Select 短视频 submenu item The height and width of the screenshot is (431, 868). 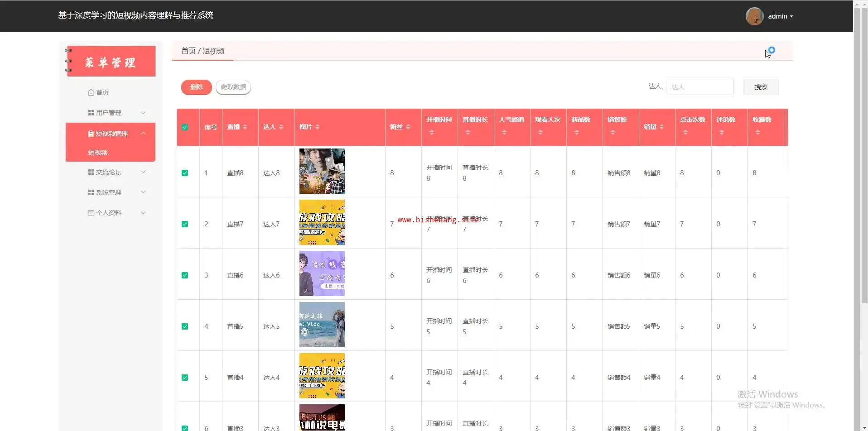[x=98, y=153]
